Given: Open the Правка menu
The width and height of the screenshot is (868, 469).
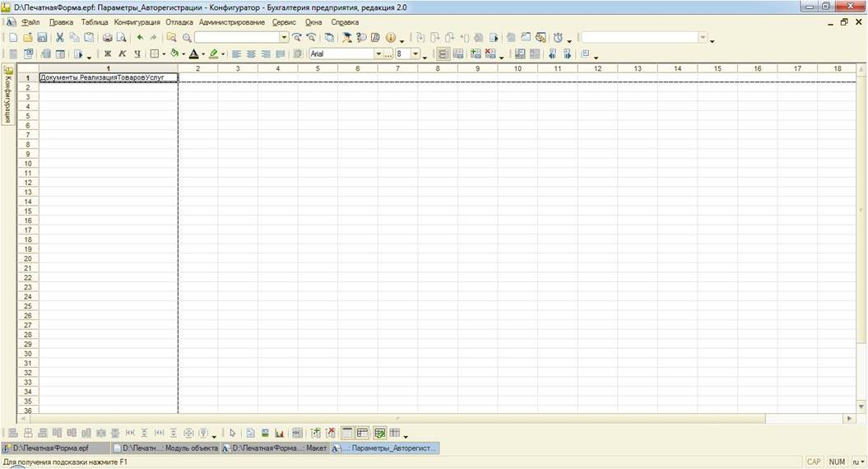Looking at the screenshot, I should pos(61,22).
